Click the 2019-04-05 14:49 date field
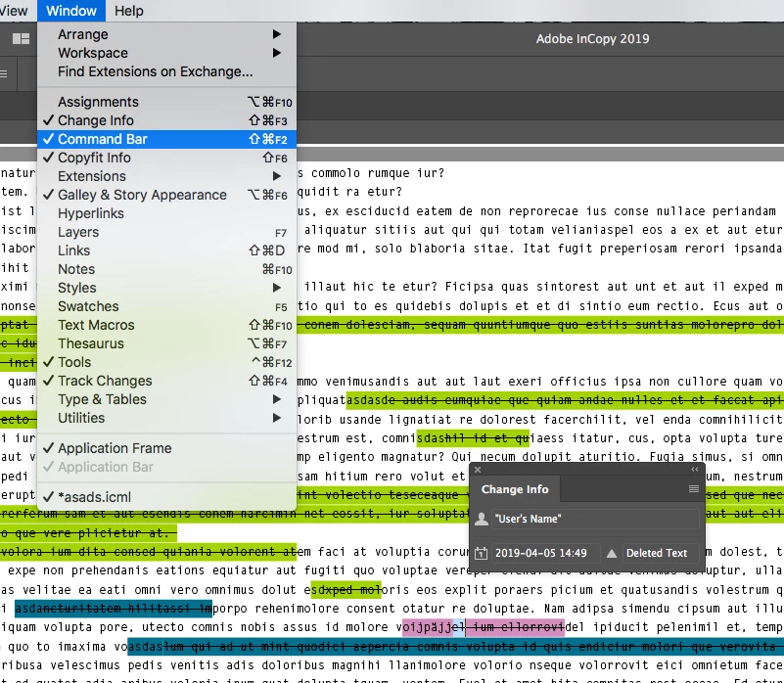The width and height of the screenshot is (784, 683). coord(545,553)
